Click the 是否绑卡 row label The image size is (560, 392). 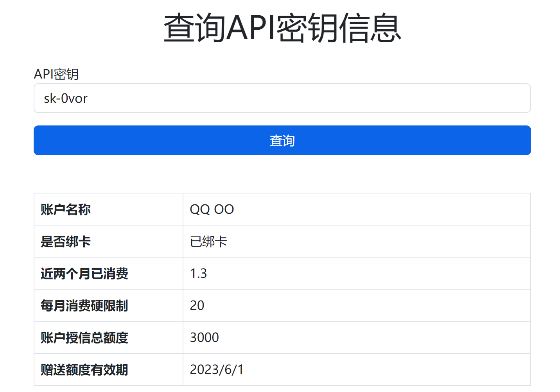65,241
